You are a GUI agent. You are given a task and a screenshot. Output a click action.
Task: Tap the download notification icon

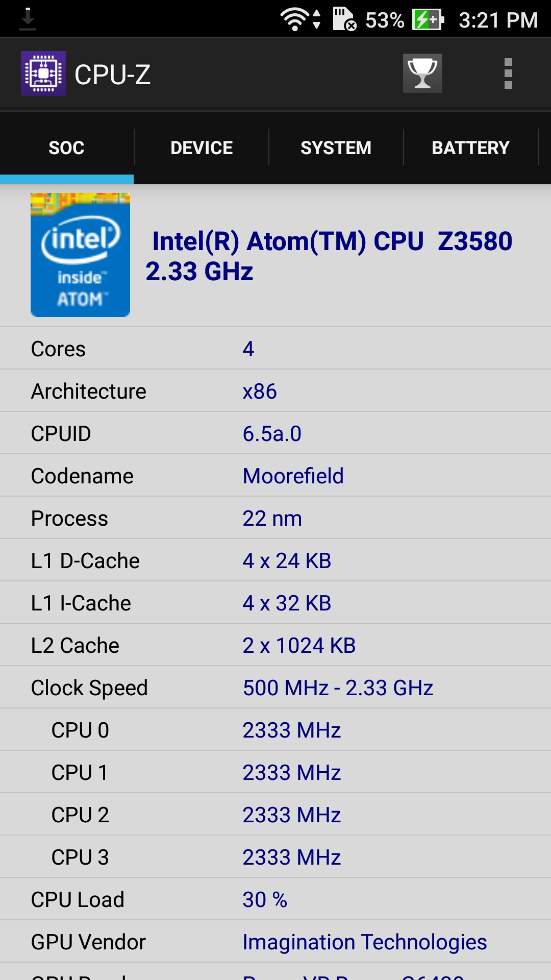(28, 19)
